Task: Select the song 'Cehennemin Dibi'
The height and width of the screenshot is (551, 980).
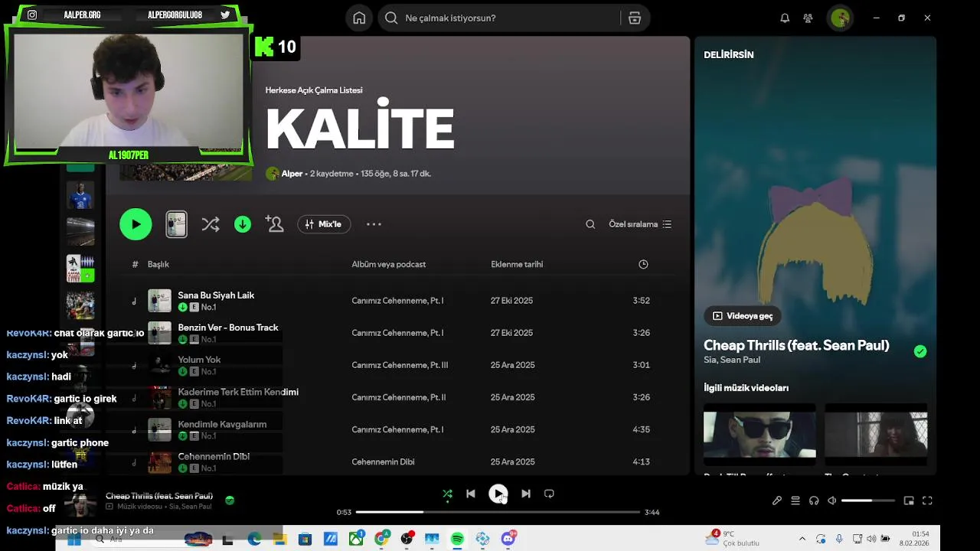Action: tap(214, 456)
